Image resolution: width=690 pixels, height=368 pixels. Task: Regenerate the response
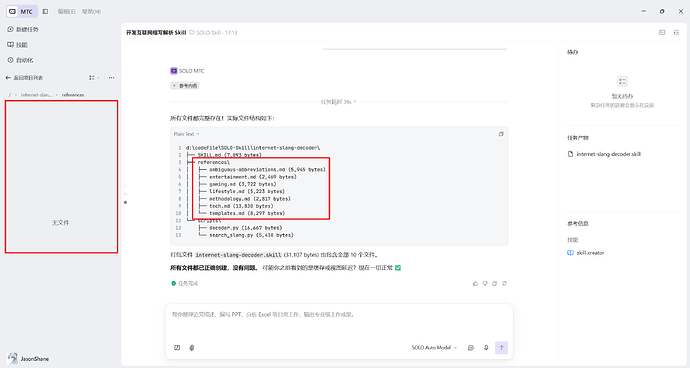tap(504, 283)
